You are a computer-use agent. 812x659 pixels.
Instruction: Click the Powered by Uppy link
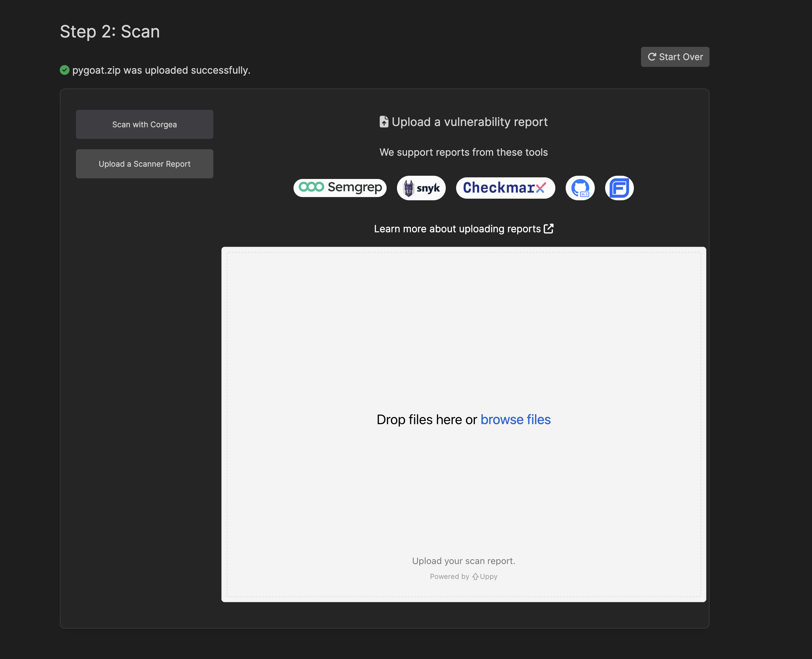463,577
